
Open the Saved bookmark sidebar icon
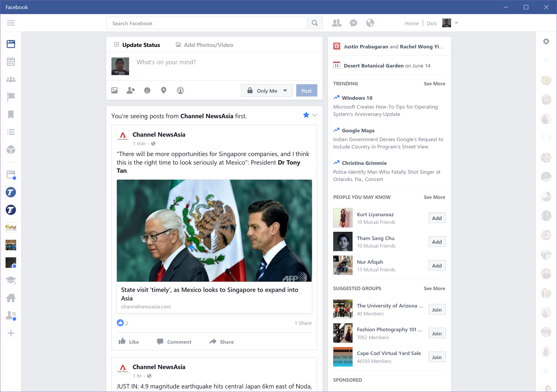pyautogui.click(x=11, y=115)
